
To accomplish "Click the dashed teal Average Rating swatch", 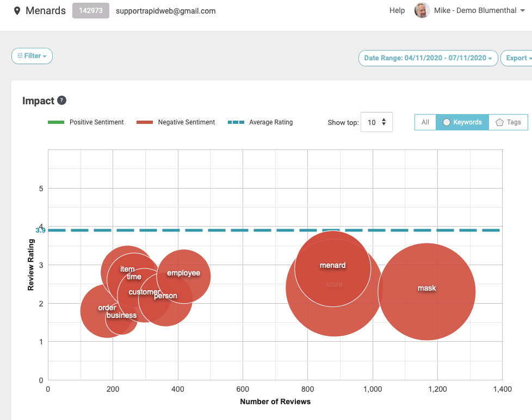I will [236, 122].
